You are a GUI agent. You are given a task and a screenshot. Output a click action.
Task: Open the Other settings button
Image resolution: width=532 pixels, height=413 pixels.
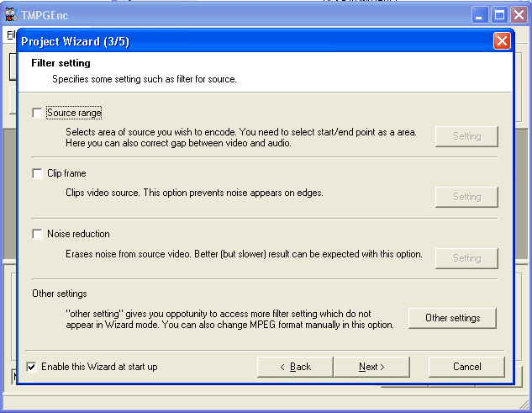(453, 318)
